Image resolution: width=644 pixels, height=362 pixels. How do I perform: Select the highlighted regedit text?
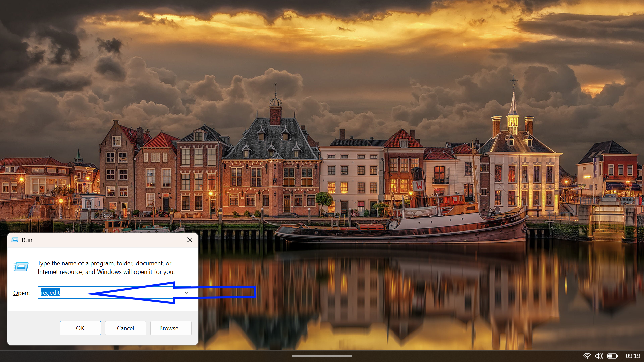click(50, 292)
